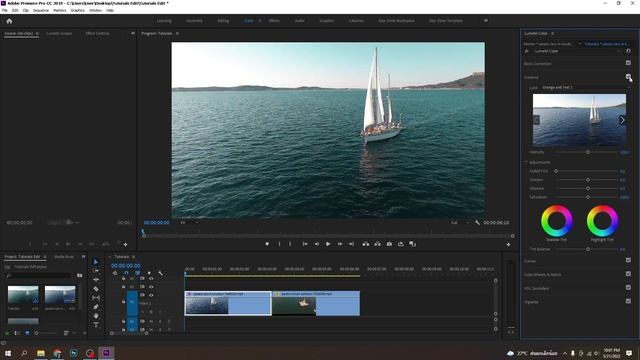The image size is (640, 360).
Task: Open the Lumetri Scopes tab
Action: pyautogui.click(x=59, y=33)
